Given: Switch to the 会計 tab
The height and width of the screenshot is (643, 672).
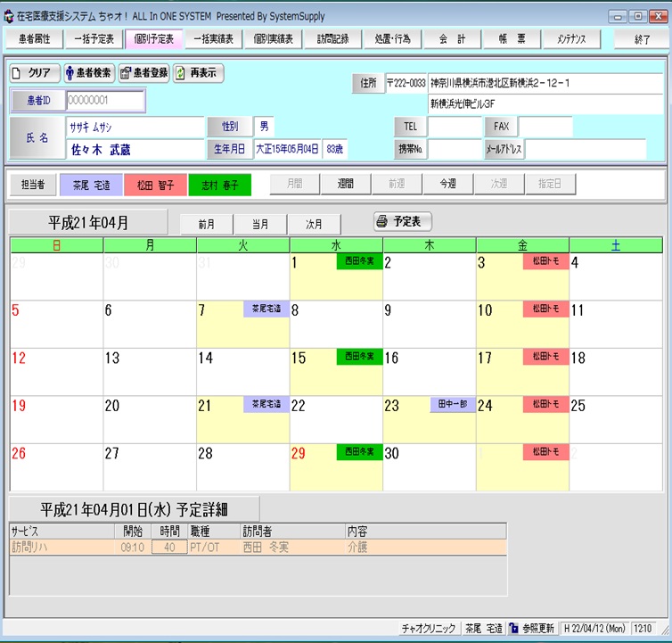Looking at the screenshot, I should click(453, 39).
